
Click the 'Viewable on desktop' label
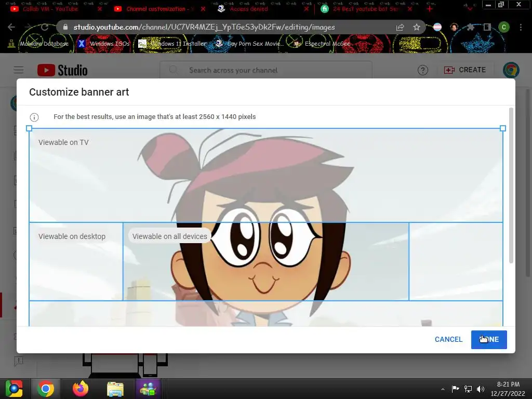pyautogui.click(x=72, y=236)
